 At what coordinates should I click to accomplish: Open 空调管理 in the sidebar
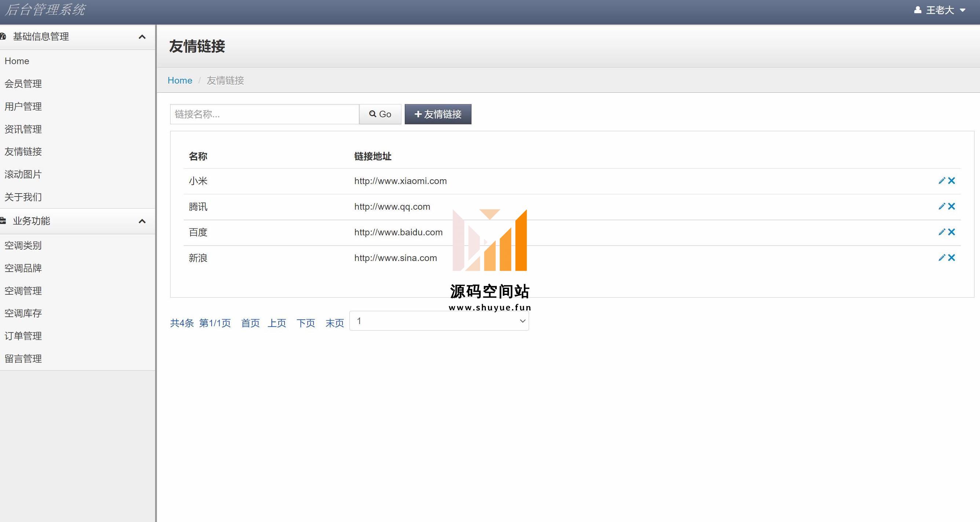pos(23,291)
